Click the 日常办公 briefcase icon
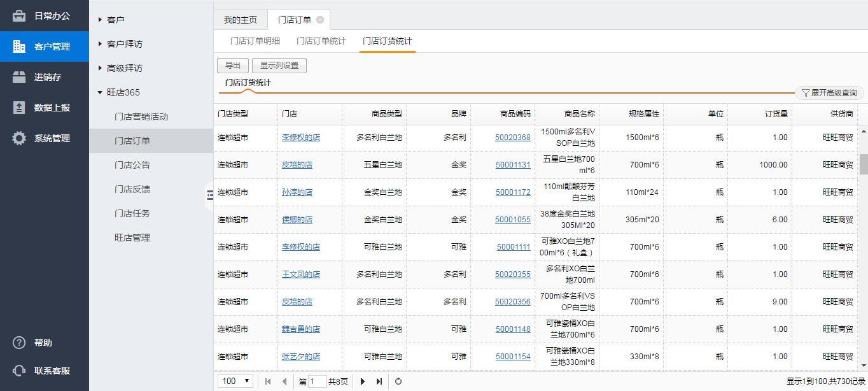The height and width of the screenshot is (391, 868). point(19,16)
